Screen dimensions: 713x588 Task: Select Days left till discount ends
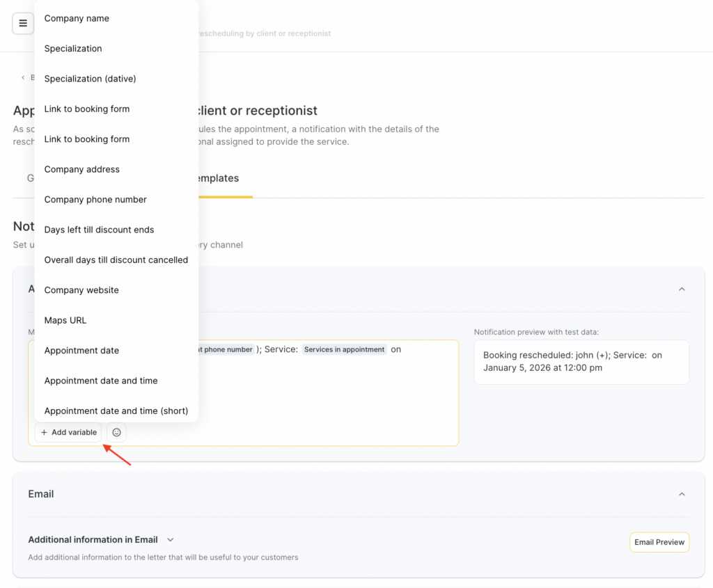tap(99, 230)
